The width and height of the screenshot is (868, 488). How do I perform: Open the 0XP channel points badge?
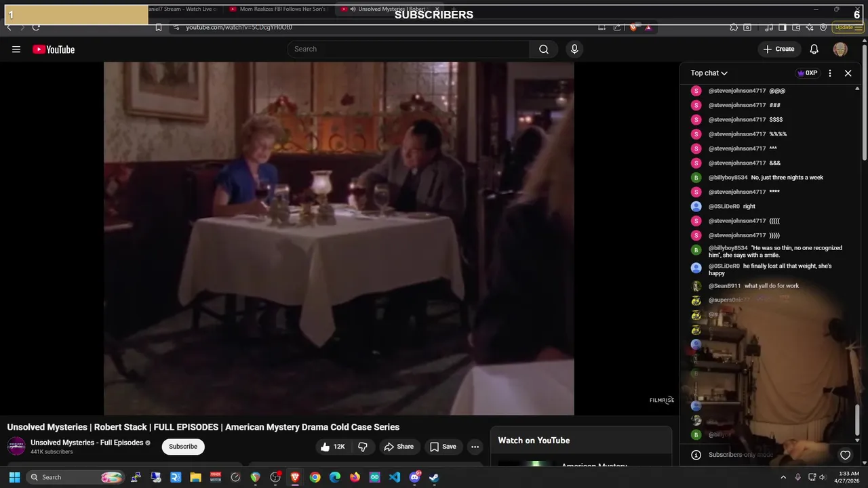click(807, 73)
